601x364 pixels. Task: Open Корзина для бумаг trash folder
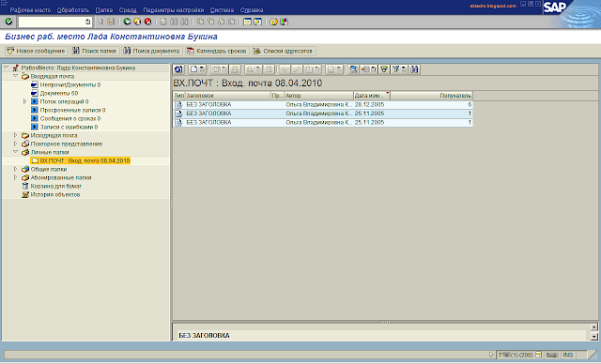56,186
